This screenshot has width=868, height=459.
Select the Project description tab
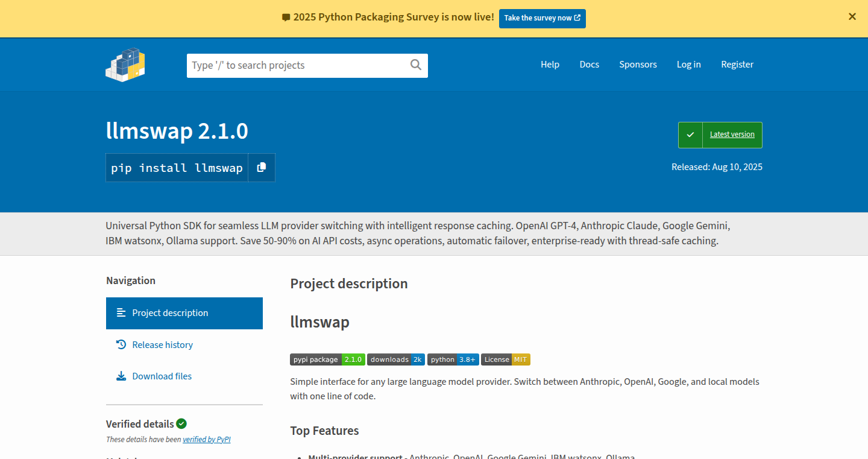tap(184, 313)
